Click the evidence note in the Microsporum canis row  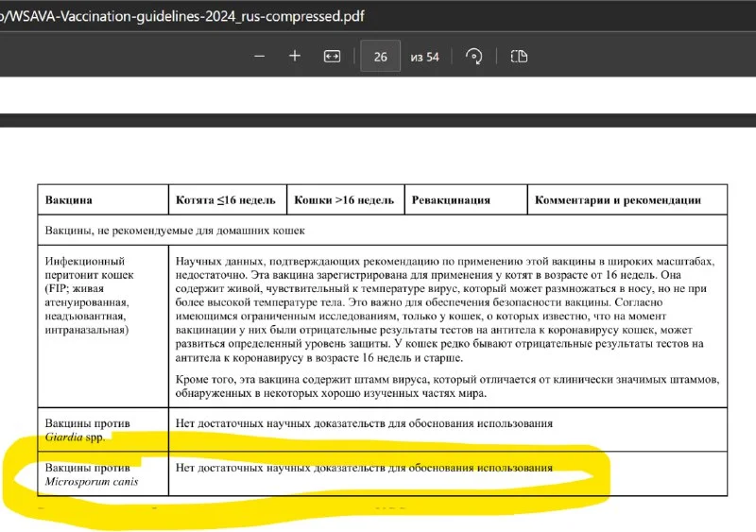364,468
